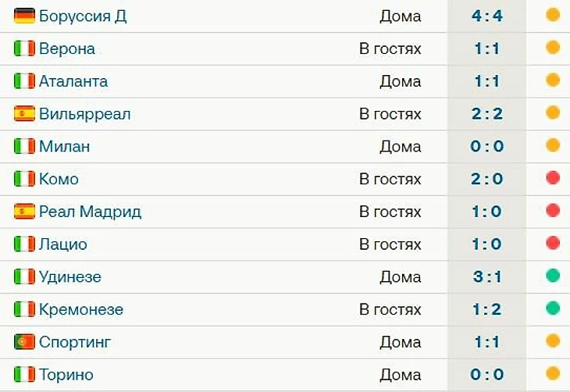The image size is (570, 392).
Task: Select the 2:2 score against Вильярреал
Action: tap(488, 114)
